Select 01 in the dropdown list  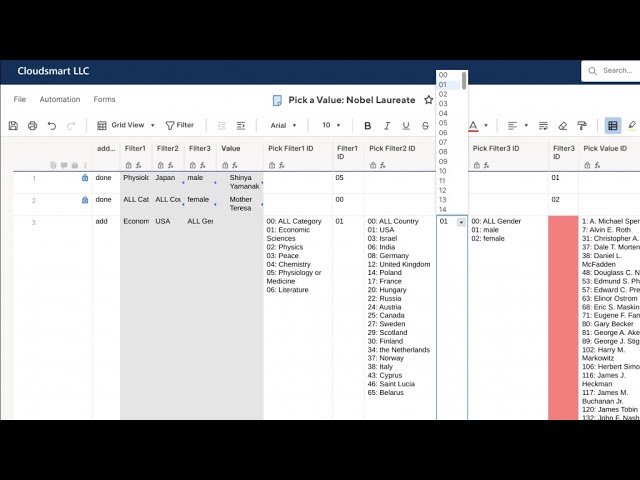pyautogui.click(x=448, y=85)
